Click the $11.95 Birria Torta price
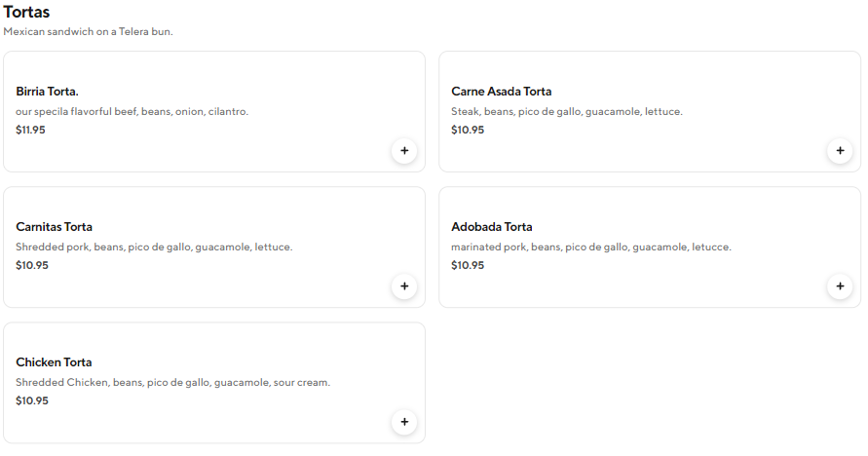This screenshot has width=868, height=456. pos(30,130)
